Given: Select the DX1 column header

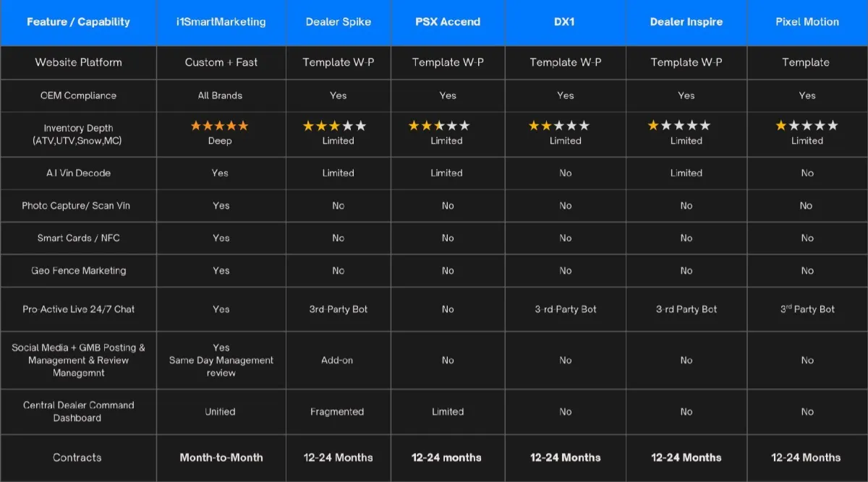Looking at the screenshot, I should pyautogui.click(x=565, y=22).
